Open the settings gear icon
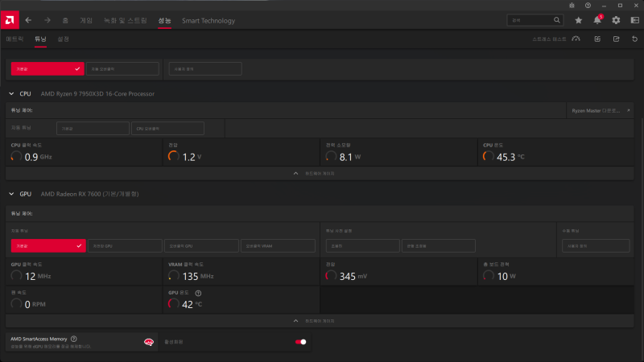Screen dimensions: 644x362 (x=616, y=20)
